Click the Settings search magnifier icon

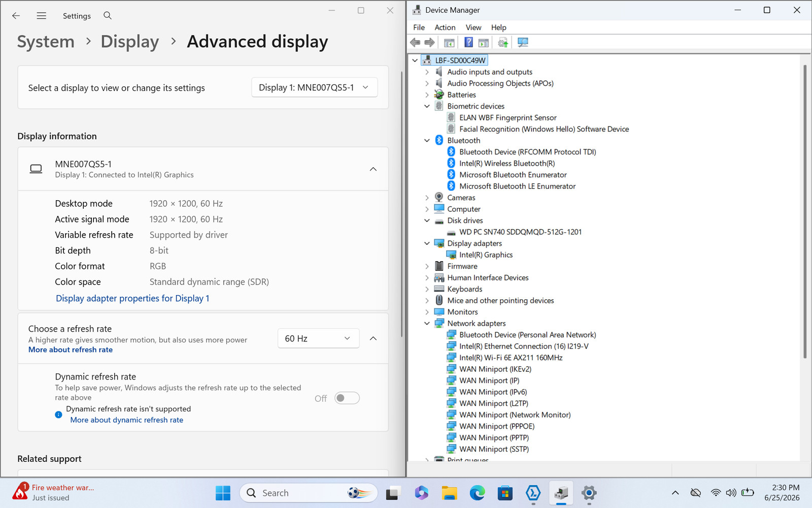coord(108,16)
